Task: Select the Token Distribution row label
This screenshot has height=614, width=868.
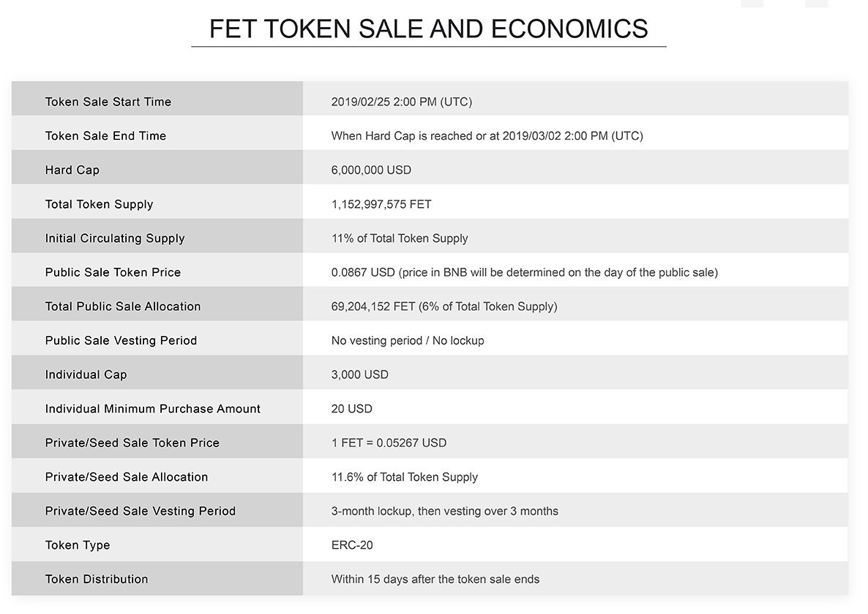Action: click(97, 579)
